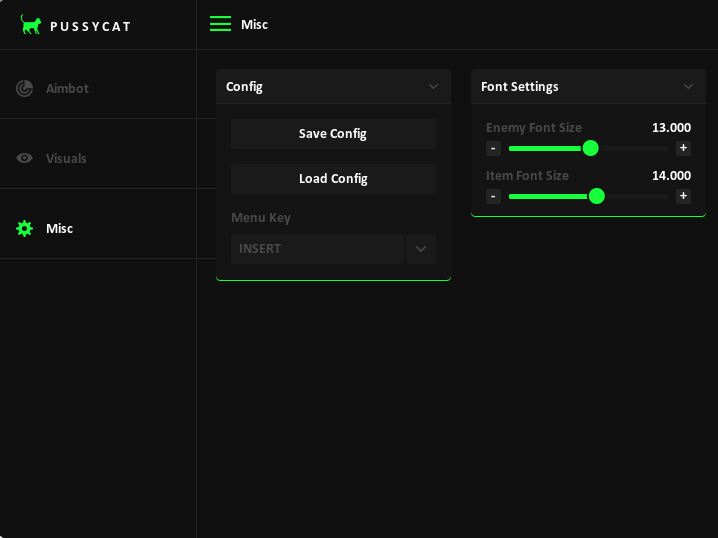The image size is (718, 538).
Task: Click the green cat logo icon
Action: point(31,25)
